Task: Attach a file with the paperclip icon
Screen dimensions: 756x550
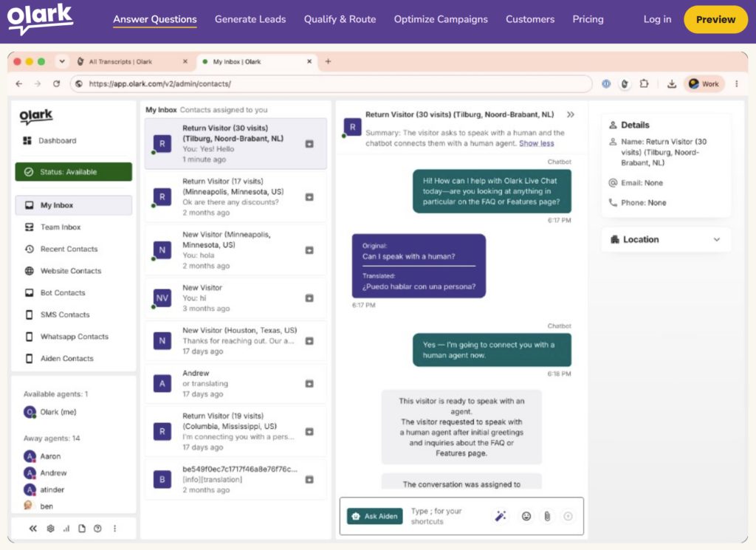Action: tap(547, 516)
